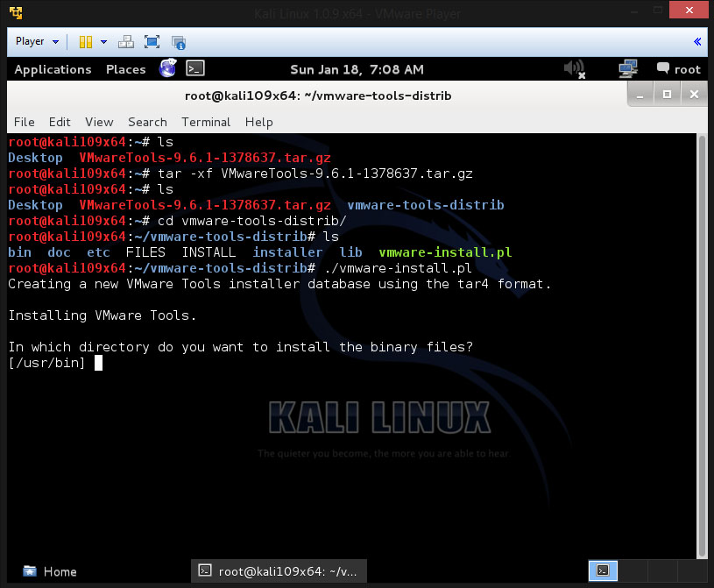Click the FILES entry in listing
The width and height of the screenshot is (714, 588).
[x=145, y=252]
